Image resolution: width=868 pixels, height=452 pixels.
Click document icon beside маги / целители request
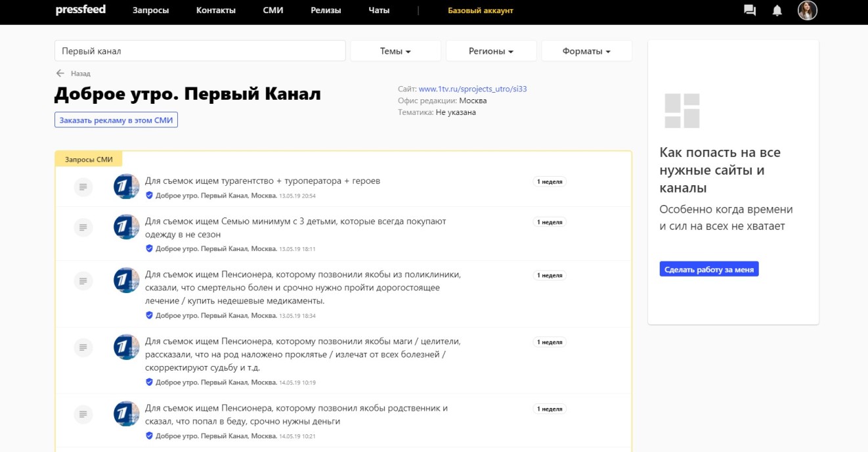[83, 348]
